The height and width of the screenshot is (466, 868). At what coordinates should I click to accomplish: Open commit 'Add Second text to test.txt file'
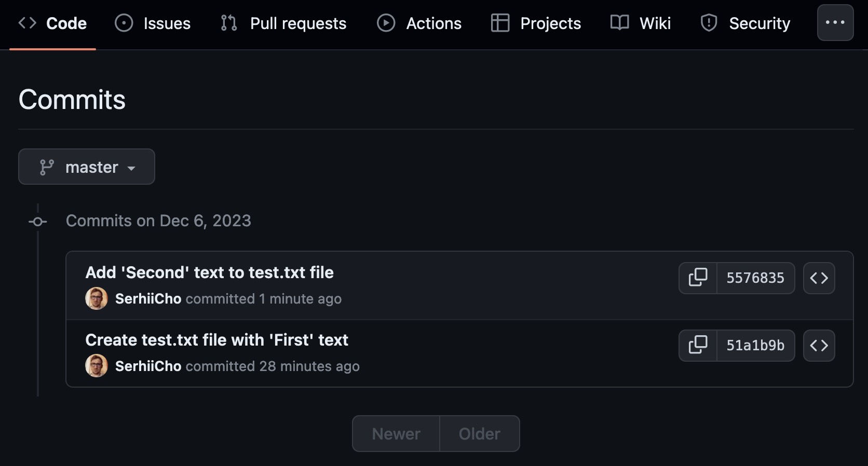[x=209, y=272]
